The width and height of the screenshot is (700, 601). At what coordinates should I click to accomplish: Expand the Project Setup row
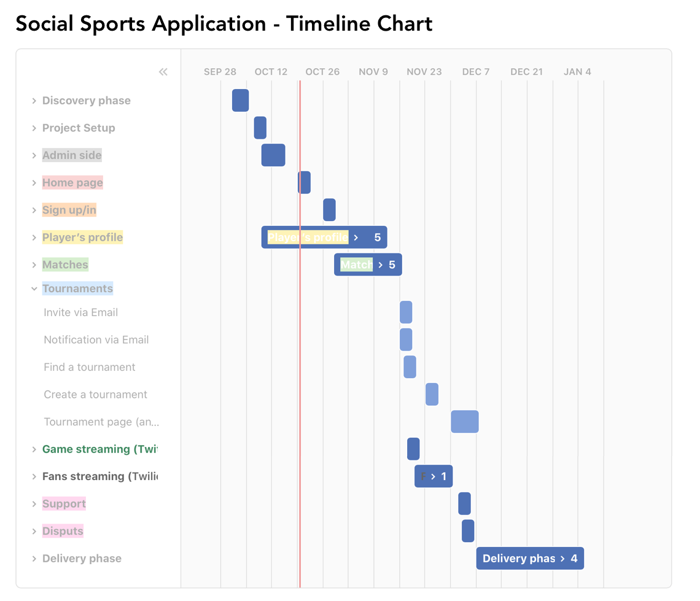(34, 128)
